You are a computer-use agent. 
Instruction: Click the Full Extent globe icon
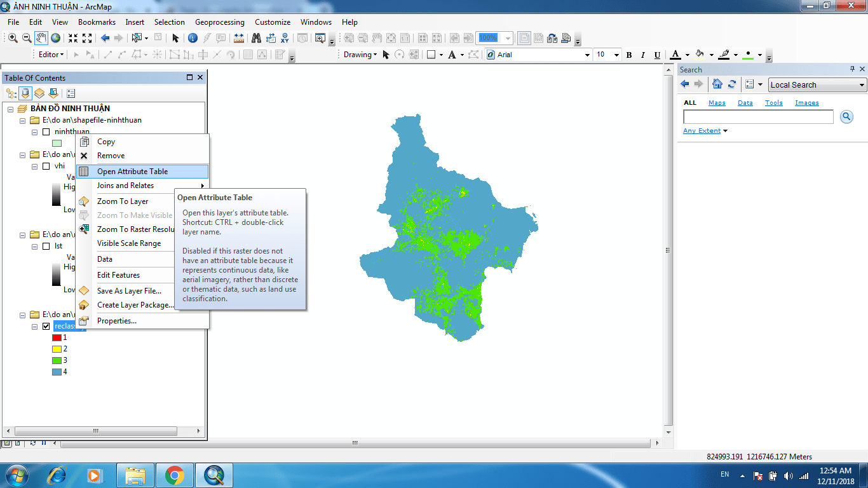click(x=55, y=37)
